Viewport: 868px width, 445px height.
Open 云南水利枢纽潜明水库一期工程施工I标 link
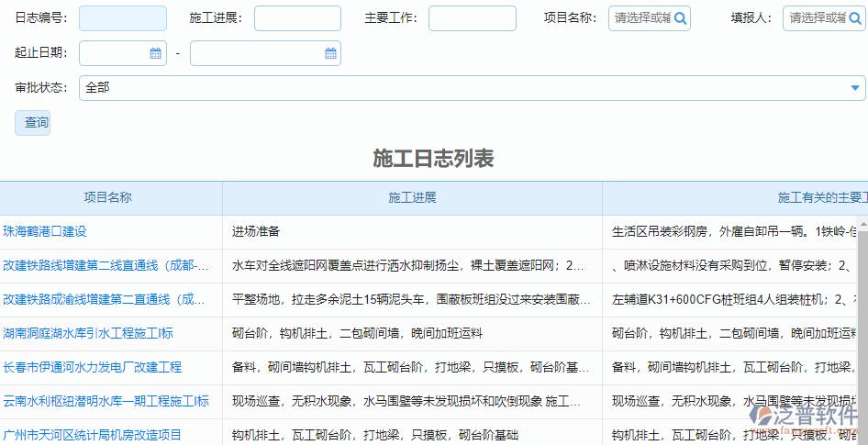click(x=106, y=401)
